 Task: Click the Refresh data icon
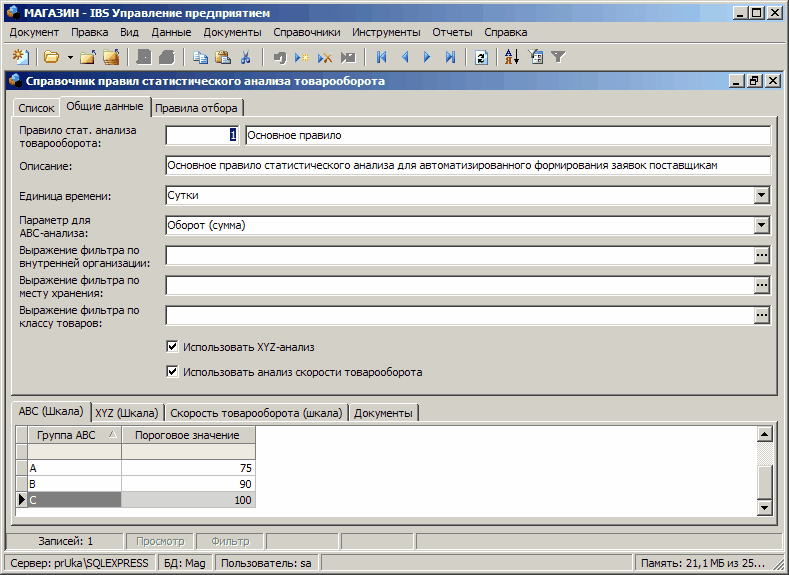(481, 57)
